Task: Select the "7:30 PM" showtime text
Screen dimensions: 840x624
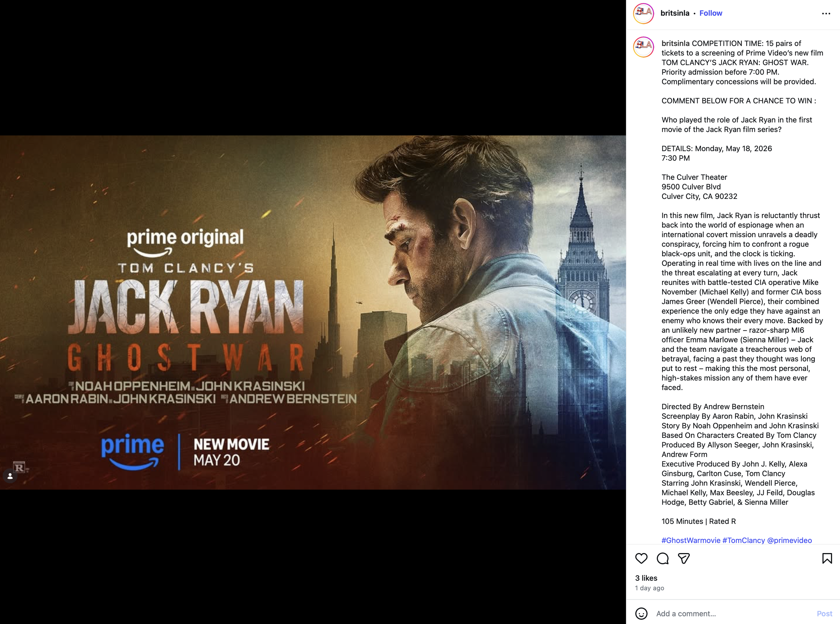Action: (x=675, y=158)
